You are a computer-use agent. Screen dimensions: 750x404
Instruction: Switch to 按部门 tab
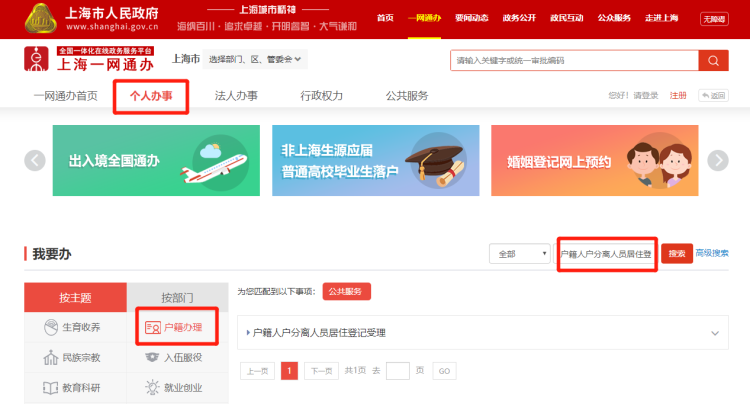pyautogui.click(x=176, y=298)
